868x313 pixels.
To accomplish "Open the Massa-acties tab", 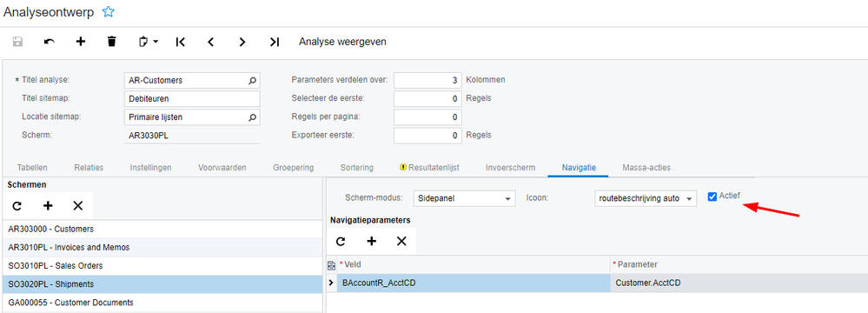I will tap(646, 167).
